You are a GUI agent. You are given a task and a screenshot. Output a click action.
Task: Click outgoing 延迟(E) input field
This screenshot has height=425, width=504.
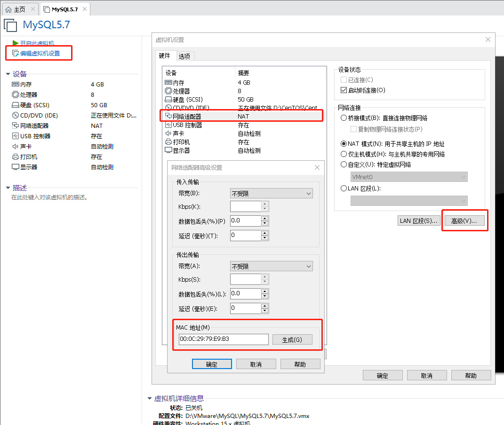[246, 308]
